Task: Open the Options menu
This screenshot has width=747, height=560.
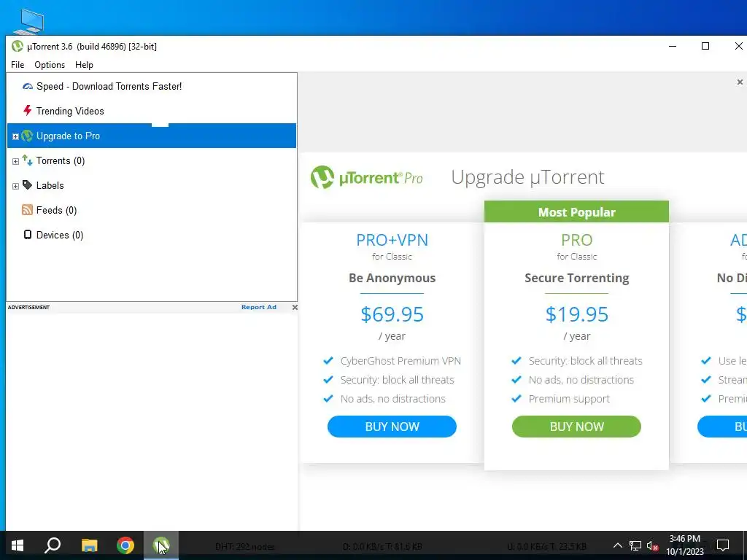Action: (x=50, y=65)
